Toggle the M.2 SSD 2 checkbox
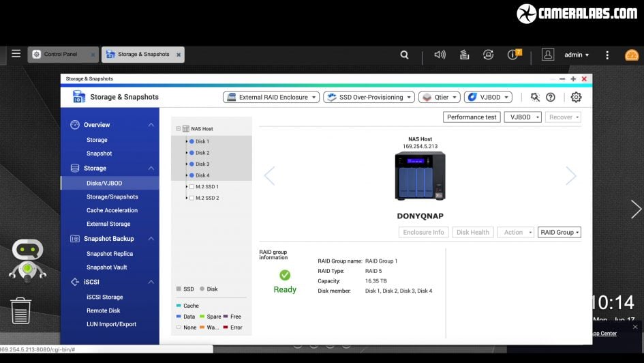The width and height of the screenshot is (644, 363). [x=191, y=198]
